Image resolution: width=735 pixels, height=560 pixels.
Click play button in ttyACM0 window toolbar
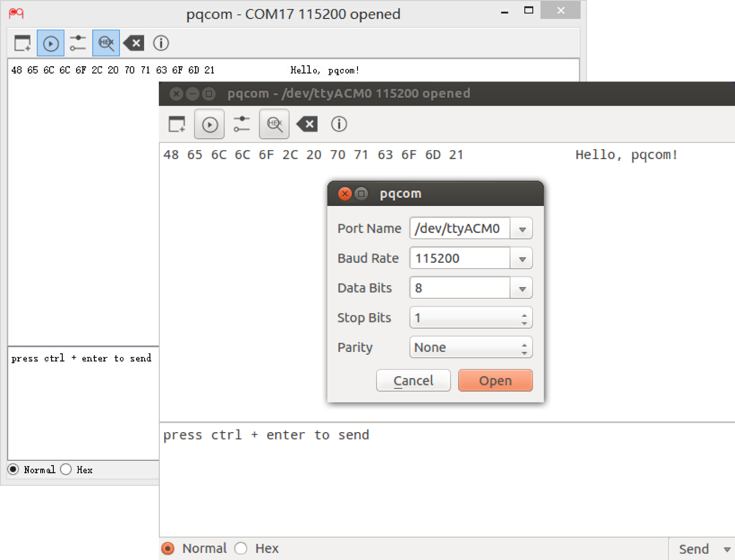click(x=209, y=125)
